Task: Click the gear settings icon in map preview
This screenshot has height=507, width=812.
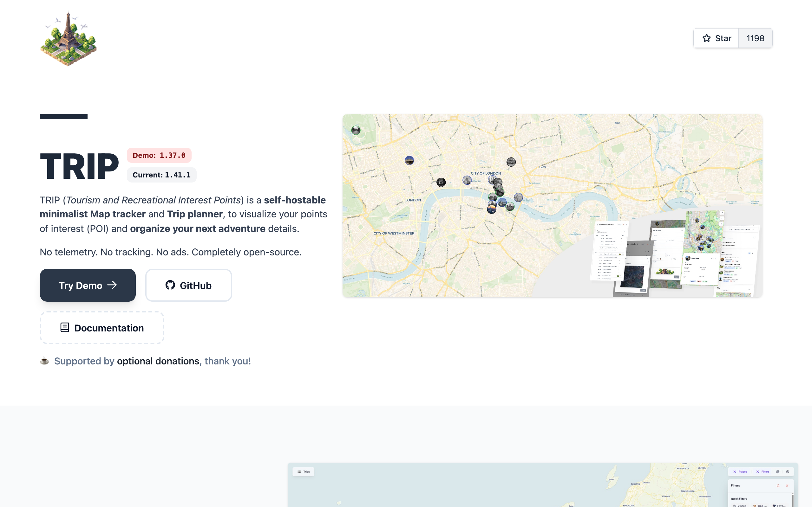Action: (788, 472)
